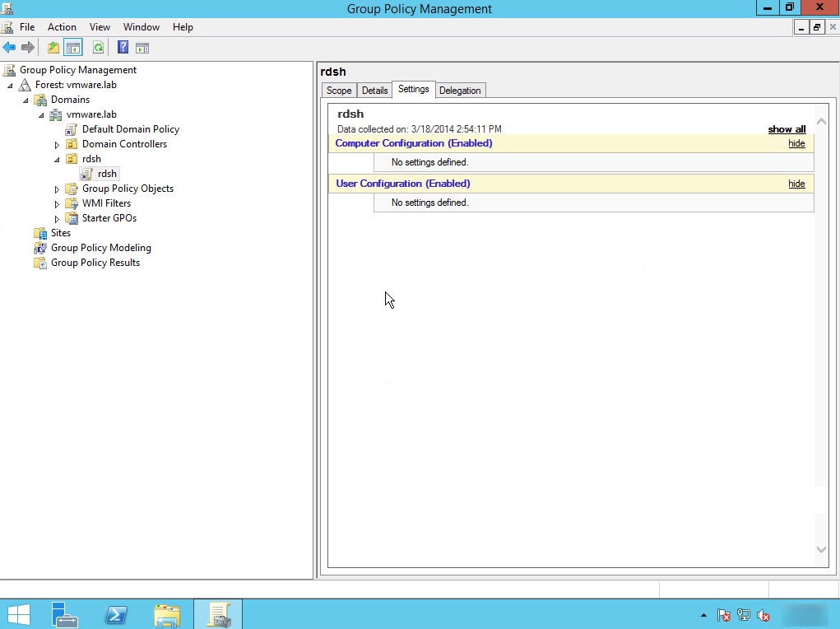
Task: Click the down arrow on the settings scrollbar
Action: 820,548
